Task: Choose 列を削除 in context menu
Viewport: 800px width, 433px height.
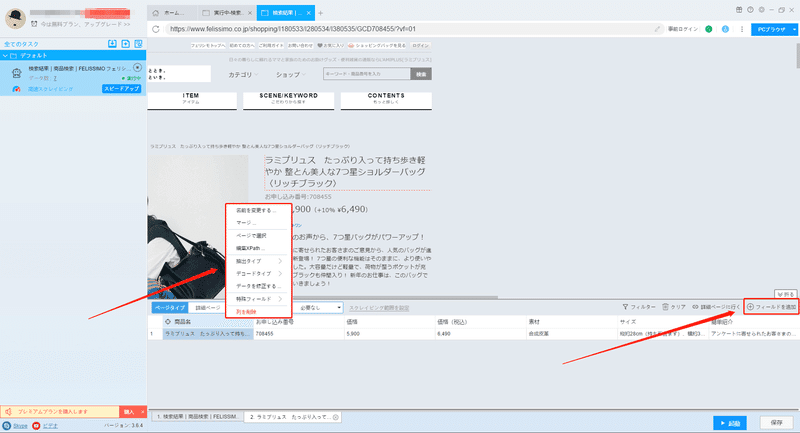Action: pos(246,312)
